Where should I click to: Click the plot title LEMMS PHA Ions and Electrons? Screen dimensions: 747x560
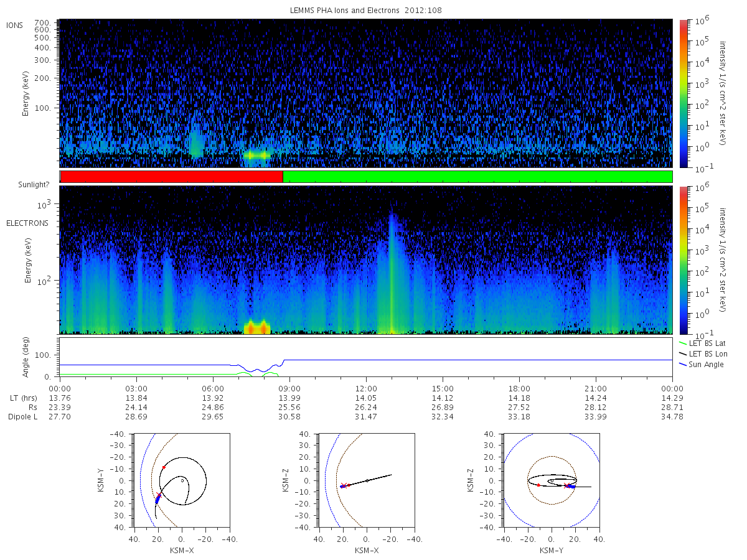coord(365,11)
